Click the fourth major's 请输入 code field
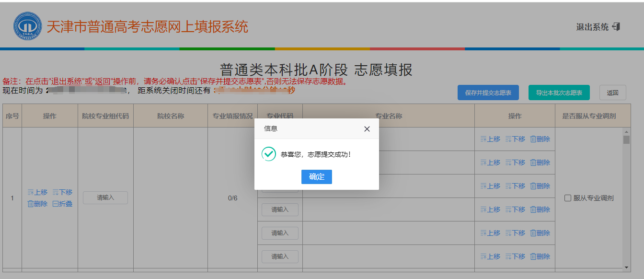644x279 pixels. click(280, 209)
